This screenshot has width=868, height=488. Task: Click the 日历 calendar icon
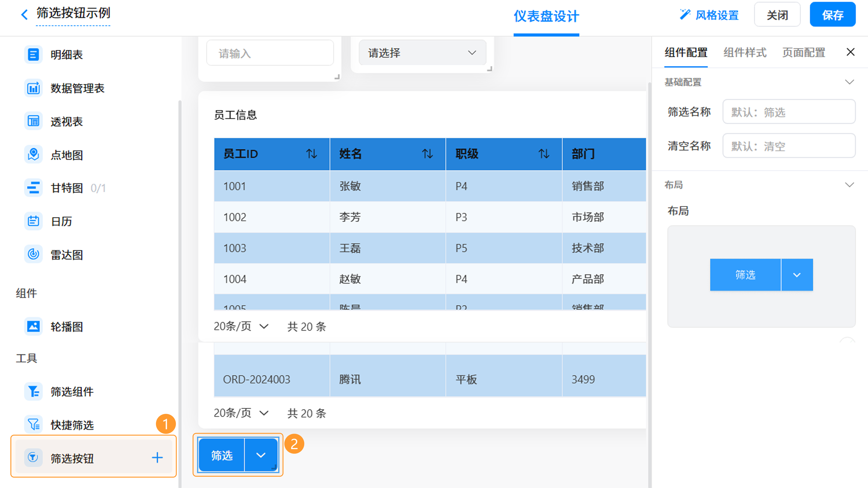tap(33, 221)
